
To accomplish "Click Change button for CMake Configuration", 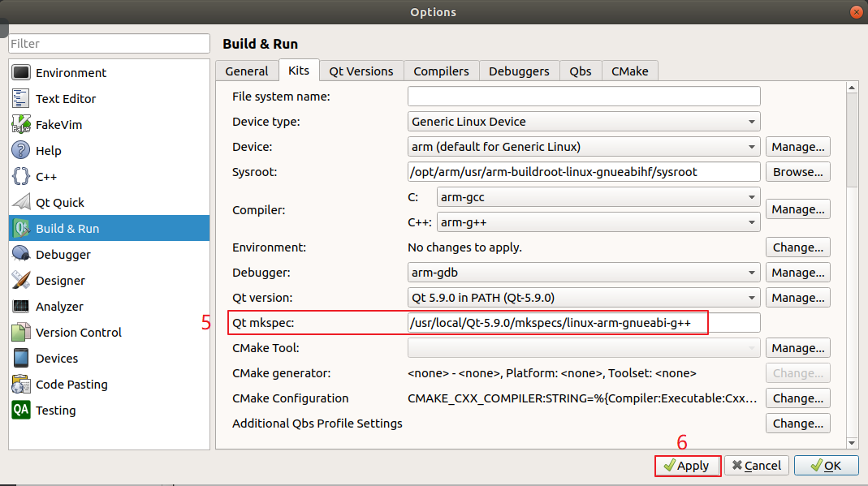I will click(797, 398).
